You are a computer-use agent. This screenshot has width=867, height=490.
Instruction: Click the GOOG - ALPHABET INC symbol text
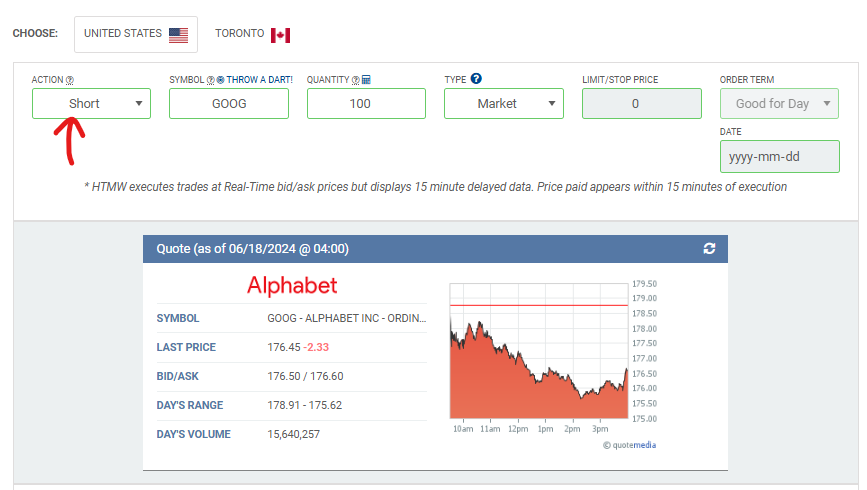(347, 318)
